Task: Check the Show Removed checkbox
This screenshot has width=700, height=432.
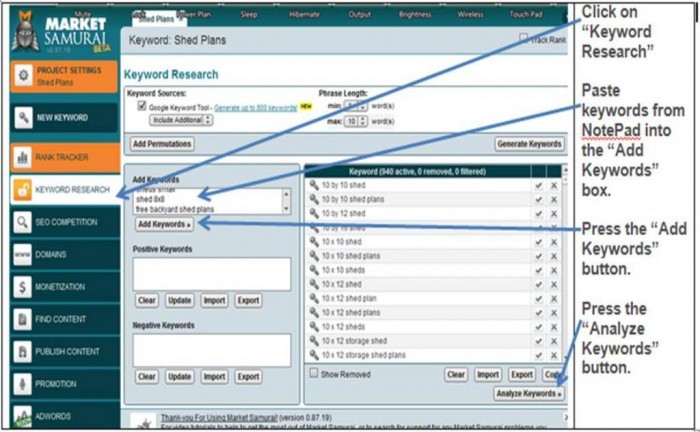Action: tap(314, 373)
